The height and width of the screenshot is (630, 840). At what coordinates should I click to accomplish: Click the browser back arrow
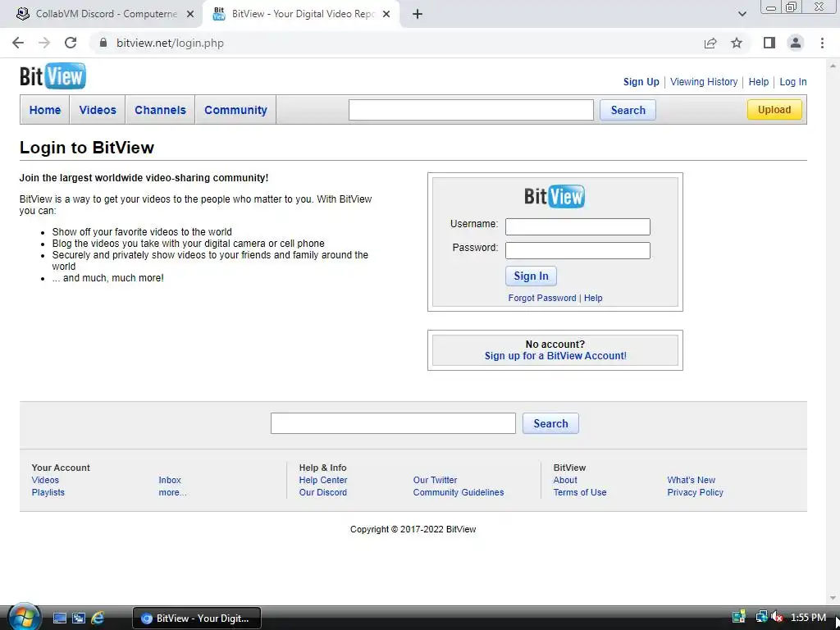(18, 43)
